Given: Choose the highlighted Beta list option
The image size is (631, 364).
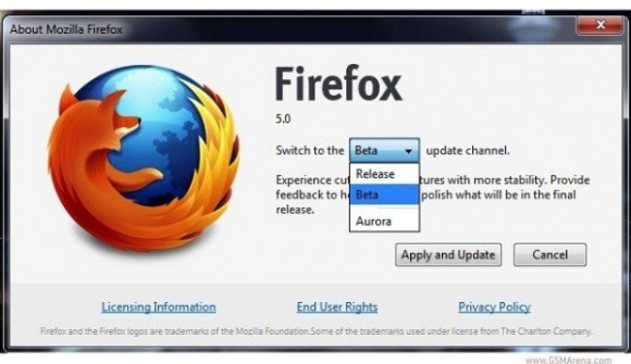Looking at the screenshot, I should (384, 195).
